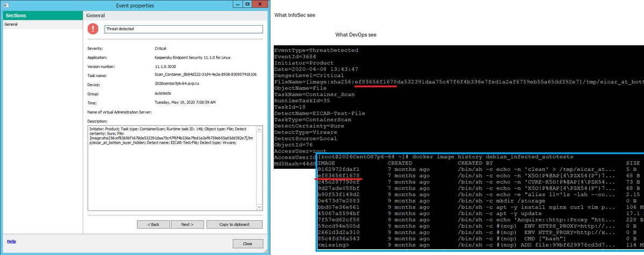
Task: Click the <missing> image row
Action: [480, 245]
